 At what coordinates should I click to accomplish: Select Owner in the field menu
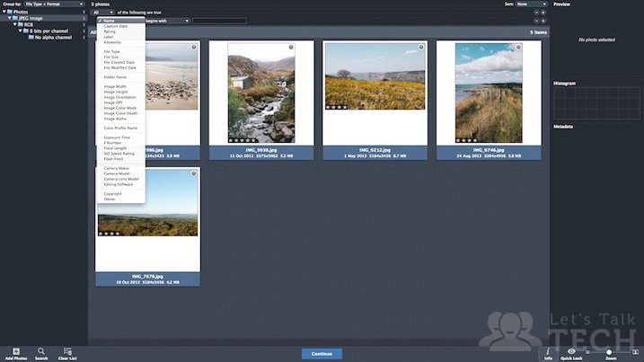(x=120, y=199)
